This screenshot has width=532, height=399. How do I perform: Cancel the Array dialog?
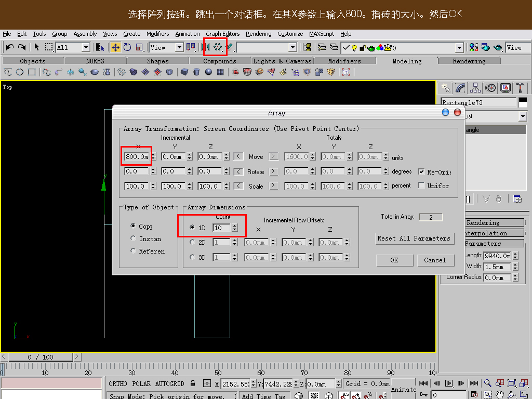(x=435, y=260)
